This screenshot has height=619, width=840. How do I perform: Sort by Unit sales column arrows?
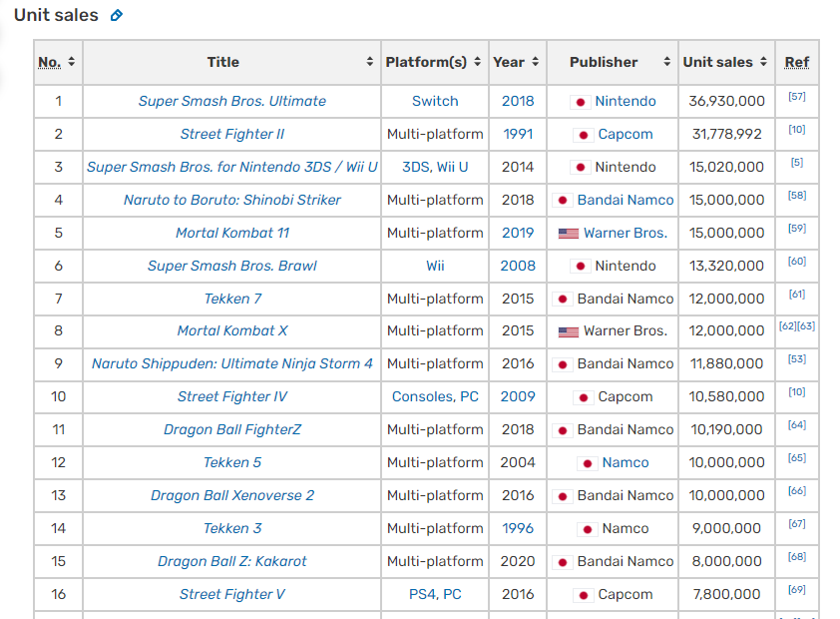point(763,62)
